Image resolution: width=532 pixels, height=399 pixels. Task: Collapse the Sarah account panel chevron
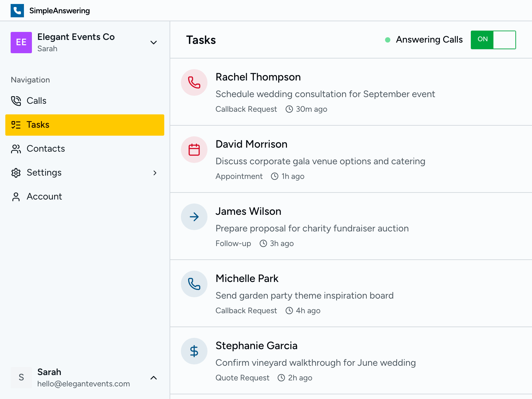[153, 378]
